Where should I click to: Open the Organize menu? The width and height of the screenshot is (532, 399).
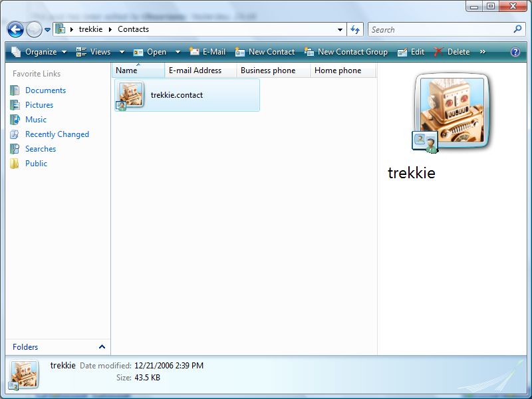(39, 51)
